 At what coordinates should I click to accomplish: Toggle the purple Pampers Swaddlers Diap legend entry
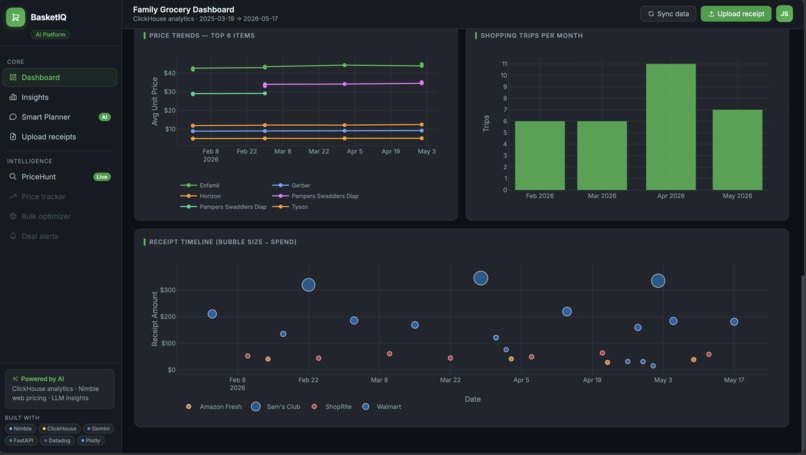click(315, 196)
